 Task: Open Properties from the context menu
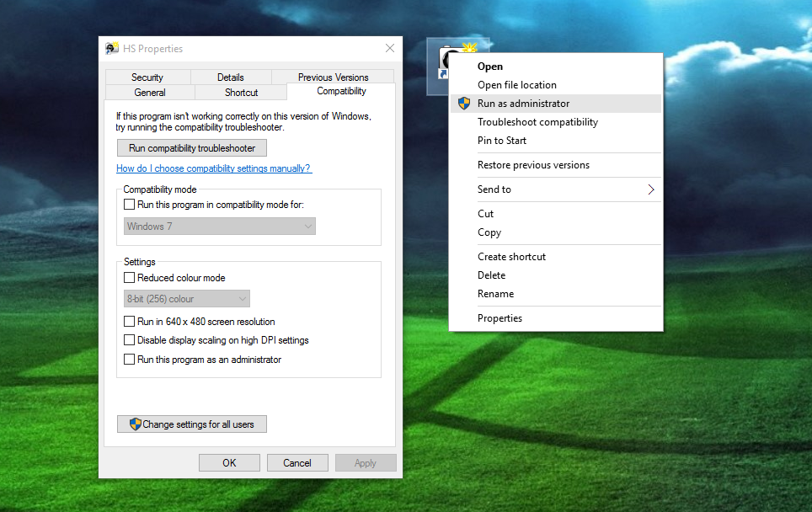(556, 318)
